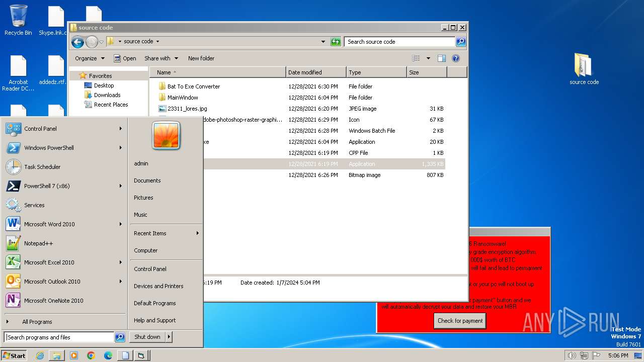Launch Internet Explorer from the taskbar
The height and width of the screenshot is (362, 644).
pos(40,355)
